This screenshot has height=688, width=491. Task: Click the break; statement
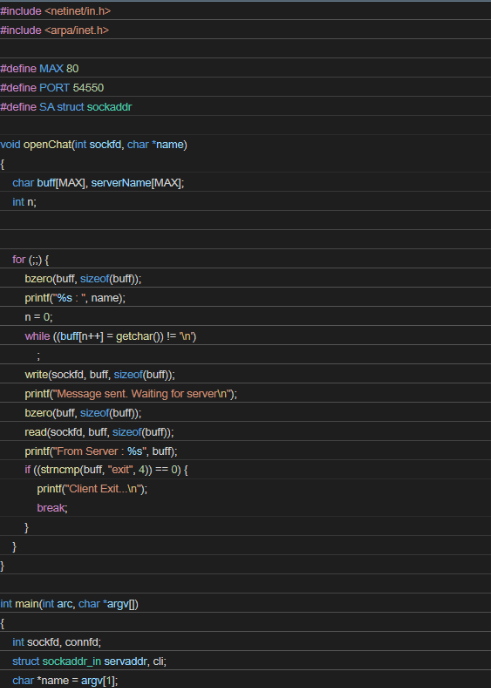pyautogui.click(x=52, y=508)
